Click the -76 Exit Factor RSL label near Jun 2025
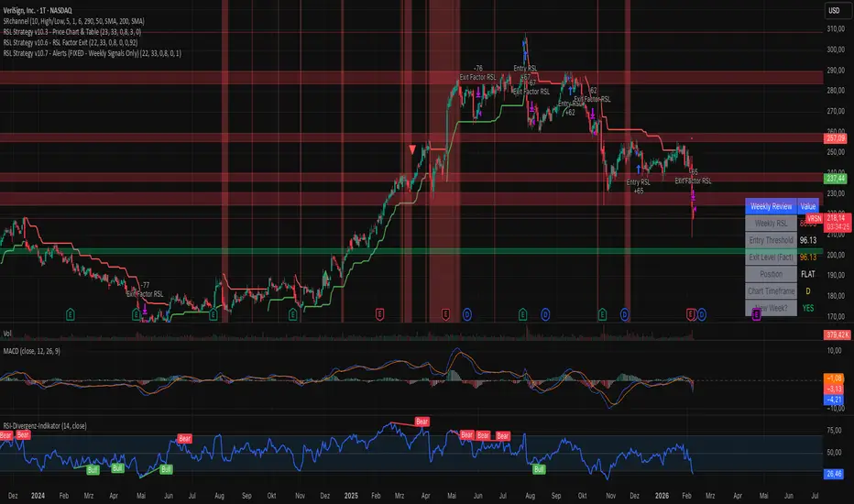Screen dimensions: 854x504 (477, 73)
